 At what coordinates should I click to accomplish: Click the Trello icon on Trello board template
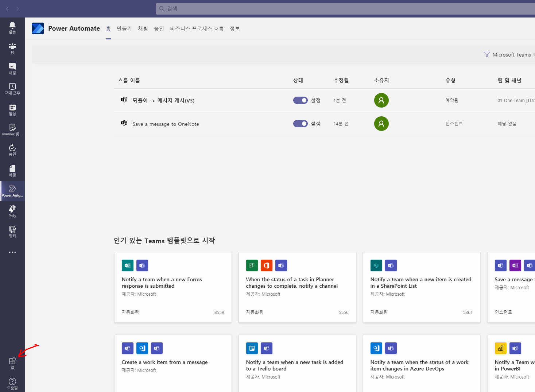[252, 348]
